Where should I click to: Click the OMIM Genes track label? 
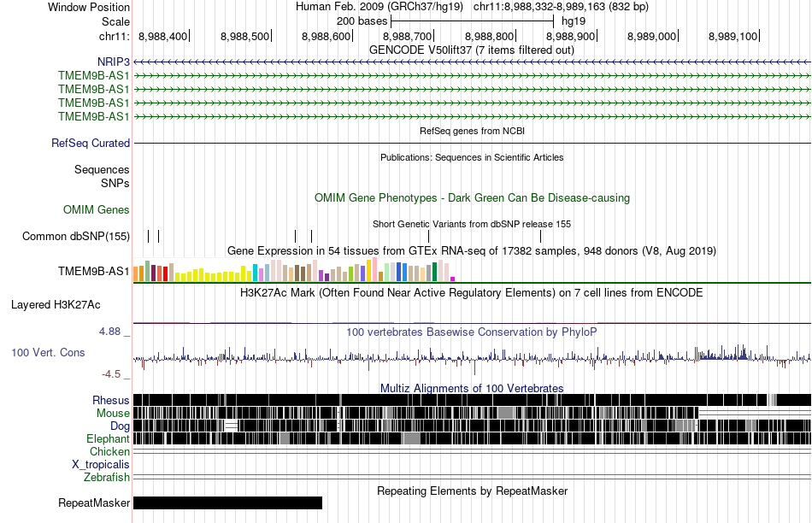(x=97, y=209)
